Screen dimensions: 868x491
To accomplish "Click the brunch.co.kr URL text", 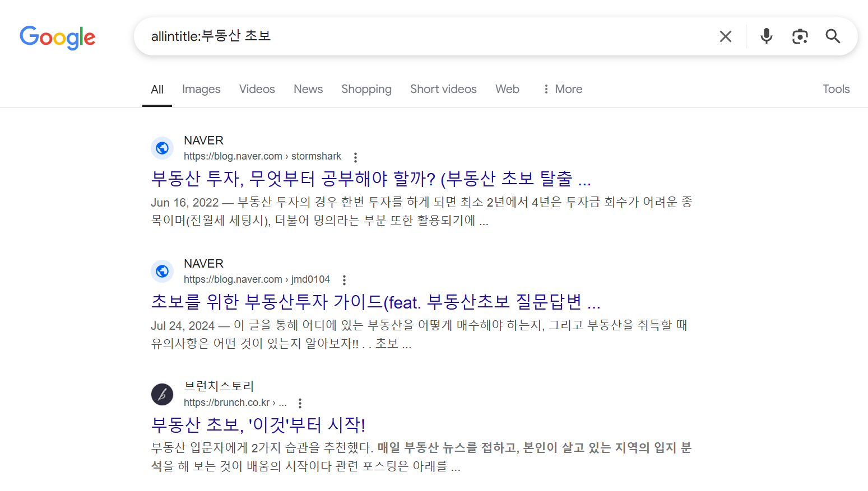I will point(235,403).
